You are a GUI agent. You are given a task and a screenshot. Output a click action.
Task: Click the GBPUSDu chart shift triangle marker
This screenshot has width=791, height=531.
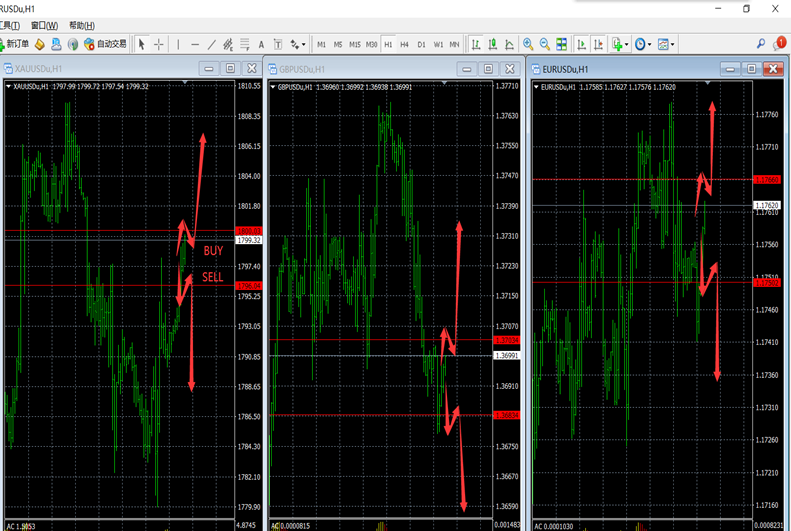pos(444,82)
